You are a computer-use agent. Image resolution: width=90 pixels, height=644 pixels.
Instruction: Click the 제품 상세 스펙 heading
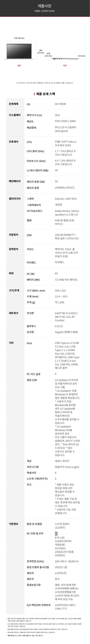pos(46,94)
